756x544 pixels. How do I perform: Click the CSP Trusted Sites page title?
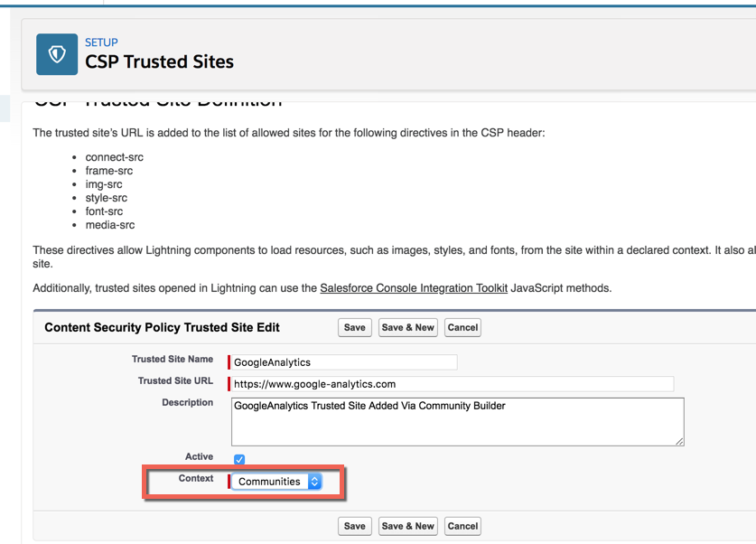(x=159, y=61)
